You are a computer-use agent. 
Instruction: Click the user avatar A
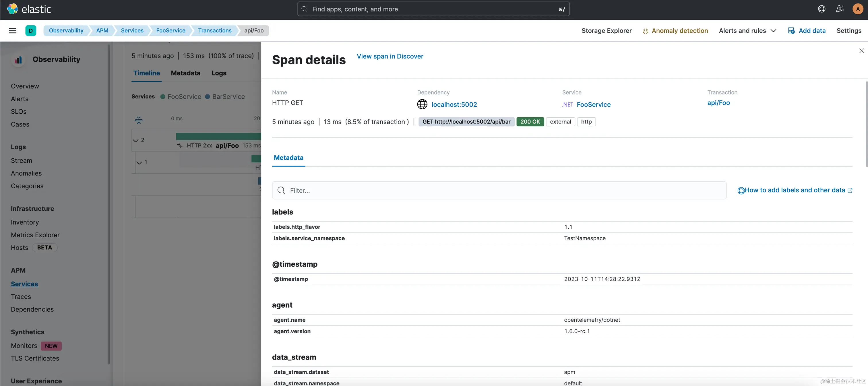(858, 9)
